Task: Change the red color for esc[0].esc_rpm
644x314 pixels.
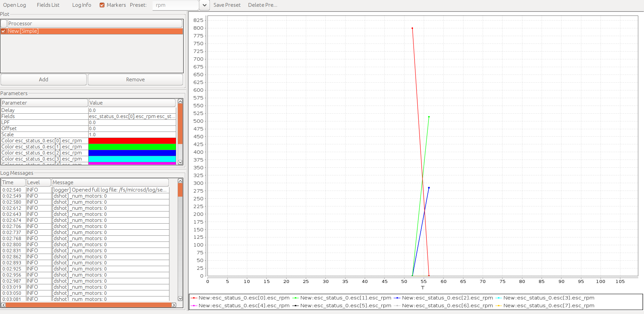Action: 132,140
